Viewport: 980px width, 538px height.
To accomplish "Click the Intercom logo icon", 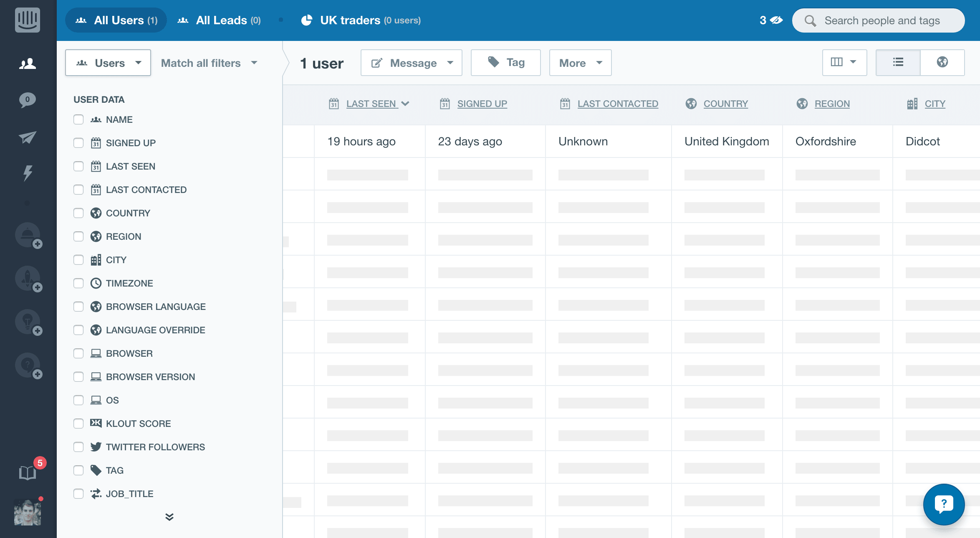I will (28, 20).
